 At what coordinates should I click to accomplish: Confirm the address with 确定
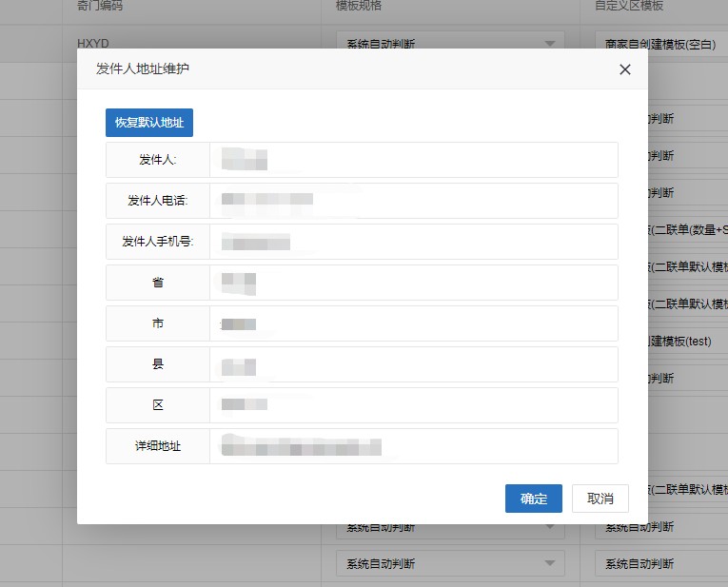coord(533,499)
